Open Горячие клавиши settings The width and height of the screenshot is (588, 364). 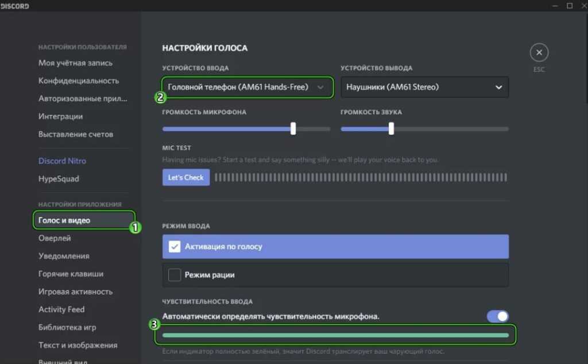71,274
